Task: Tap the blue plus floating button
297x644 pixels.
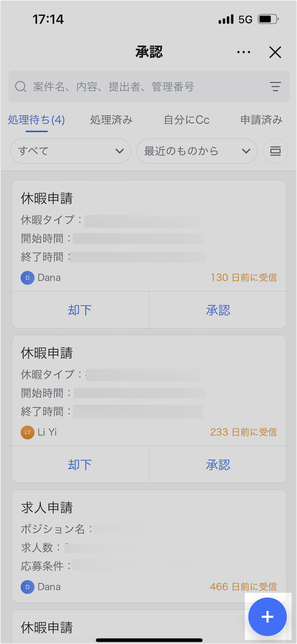Action: click(267, 617)
